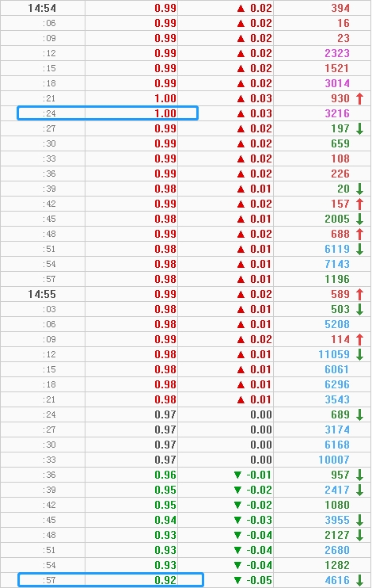The width and height of the screenshot is (372, 588).
Task: Click the change value -0.03 at :45
Action: 260,520
